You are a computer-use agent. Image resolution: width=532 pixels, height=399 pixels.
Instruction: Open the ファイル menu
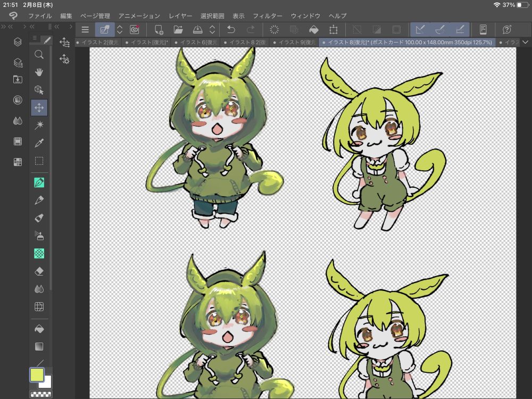[x=40, y=16]
